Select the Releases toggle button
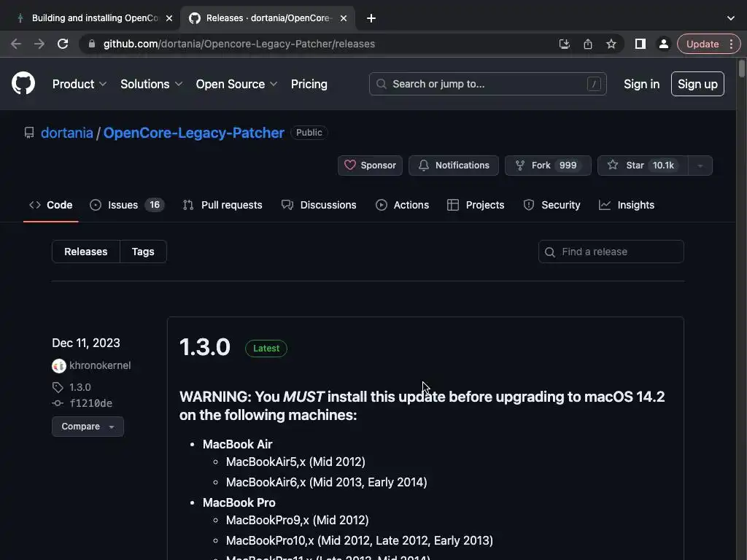747x560 pixels. pyautogui.click(x=86, y=252)
